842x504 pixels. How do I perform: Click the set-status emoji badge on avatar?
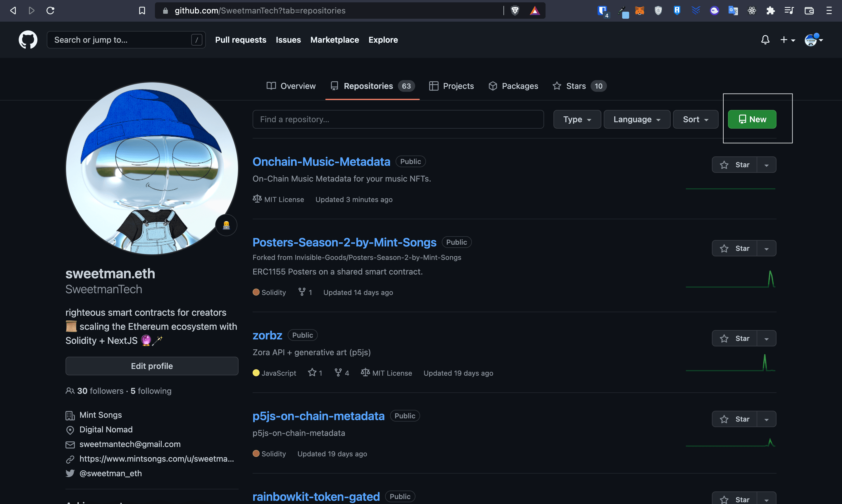pos(226,225)
